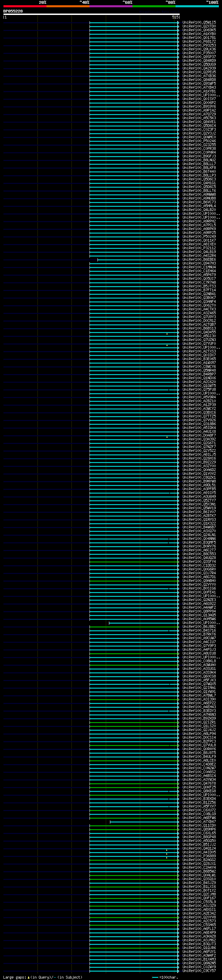
Task: Open hit UniRef100_Q5W1I5
Action: click(x=199, y=23)
